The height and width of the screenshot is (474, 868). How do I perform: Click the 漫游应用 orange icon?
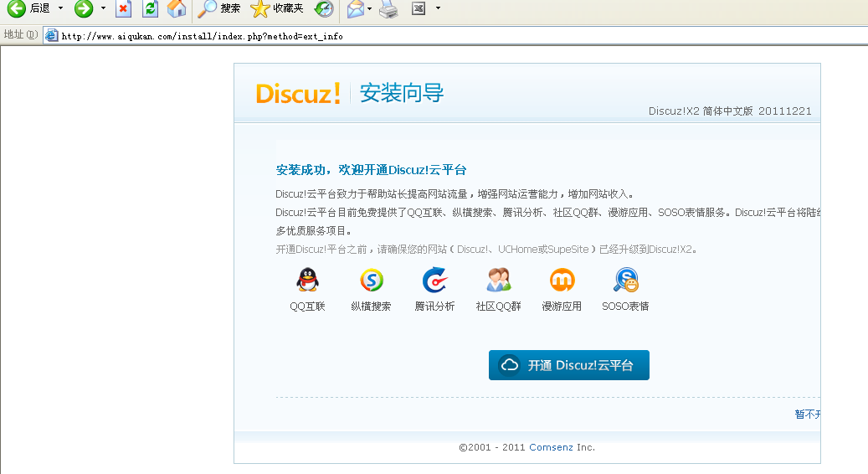562,280
